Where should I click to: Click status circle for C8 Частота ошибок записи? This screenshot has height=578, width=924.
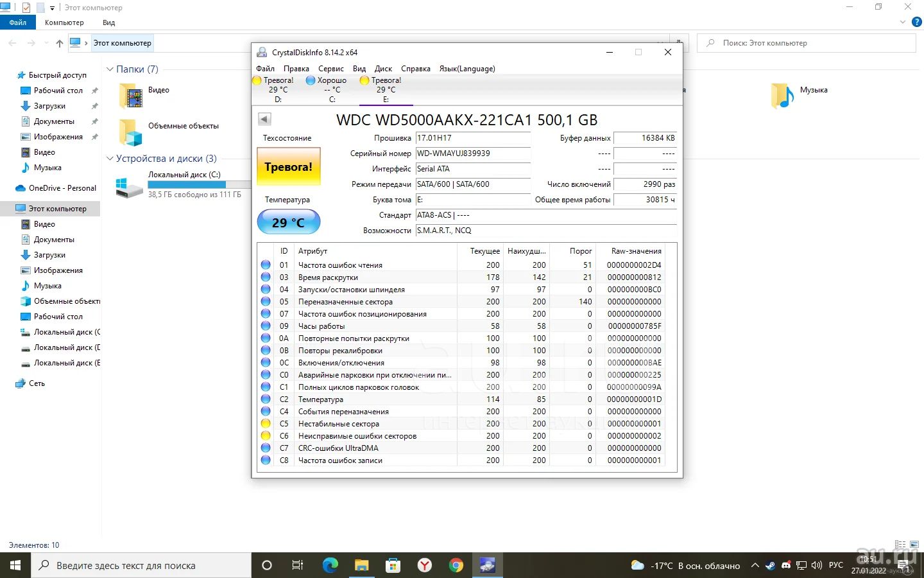click(266, 460)
